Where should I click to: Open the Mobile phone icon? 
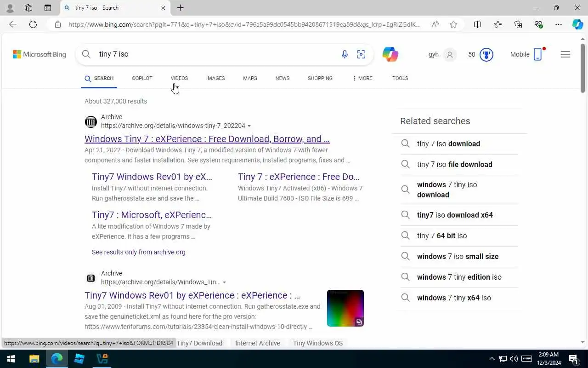pyautogui.click(x=537, y=54)
